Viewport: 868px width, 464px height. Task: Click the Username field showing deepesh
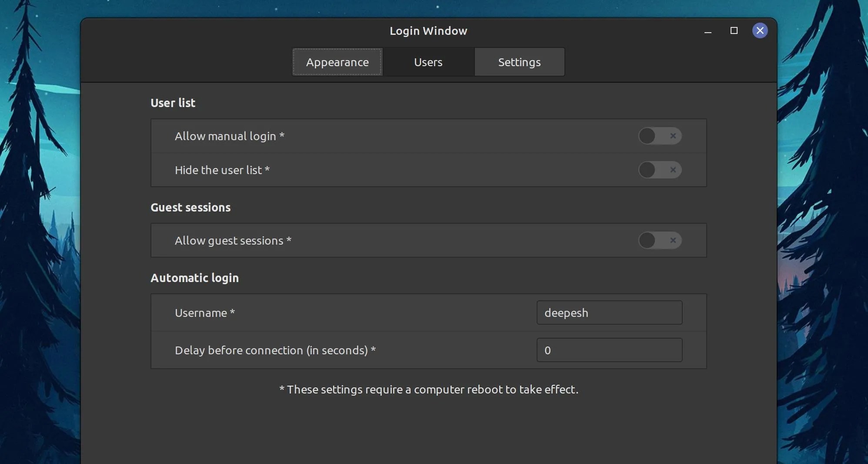coord(609,313)
